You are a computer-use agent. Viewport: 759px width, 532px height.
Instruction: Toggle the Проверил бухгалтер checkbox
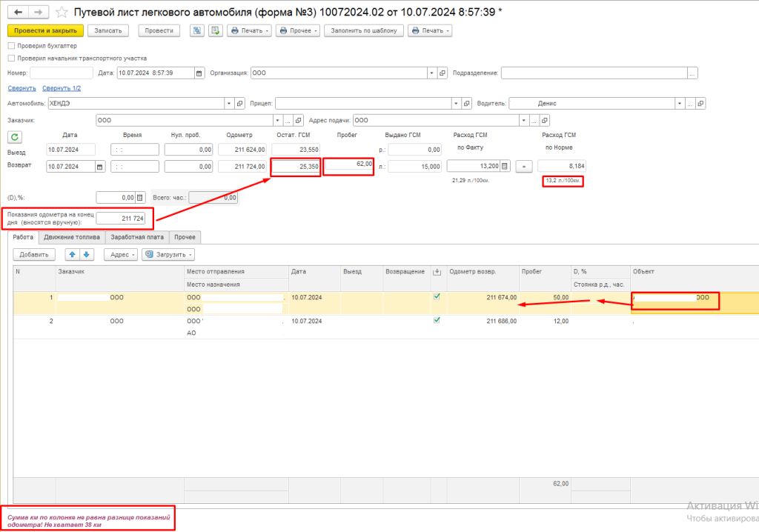pos(11,46)
